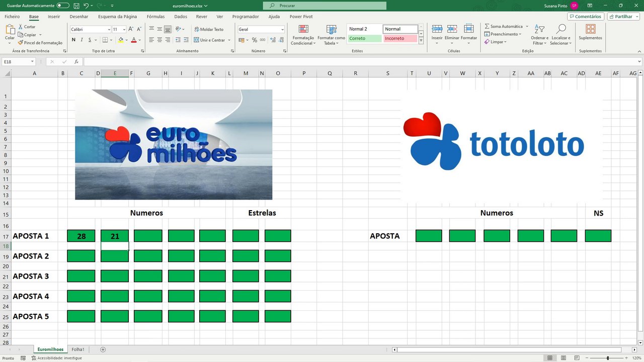The width and height of the screenshot is (644, 362).
Task: Activate Pincel de Formatação format painter
Action: 40,43
